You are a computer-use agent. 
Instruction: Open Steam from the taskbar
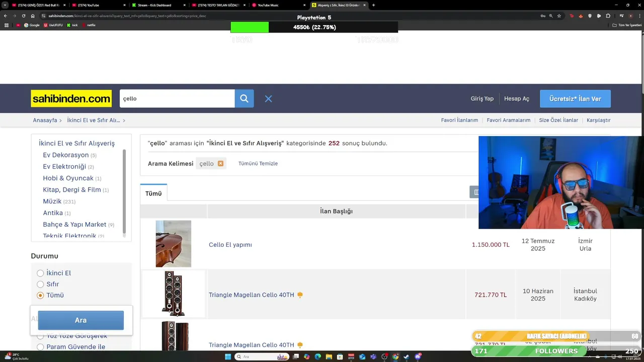point(407,357)
